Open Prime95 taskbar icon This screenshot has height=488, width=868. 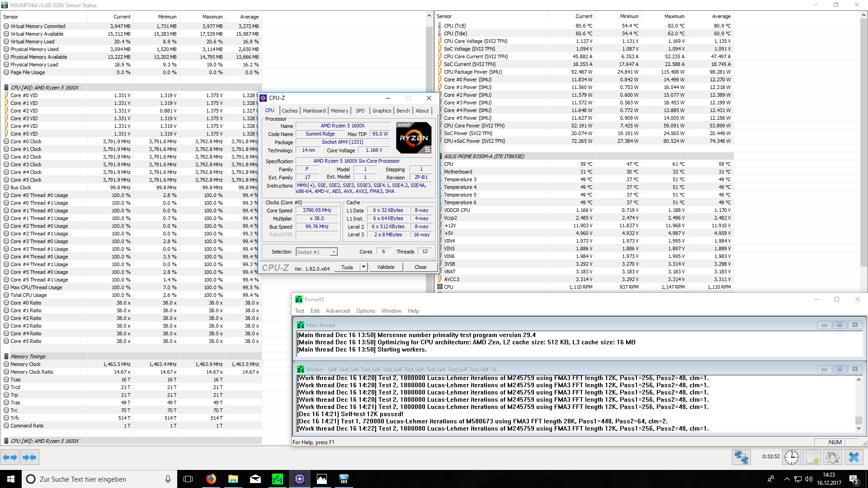click(278, 479)
